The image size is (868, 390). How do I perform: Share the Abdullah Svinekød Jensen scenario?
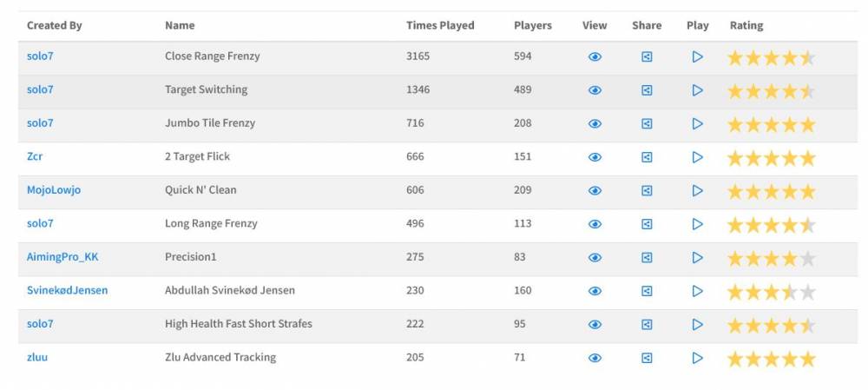(x=647, y=291)
